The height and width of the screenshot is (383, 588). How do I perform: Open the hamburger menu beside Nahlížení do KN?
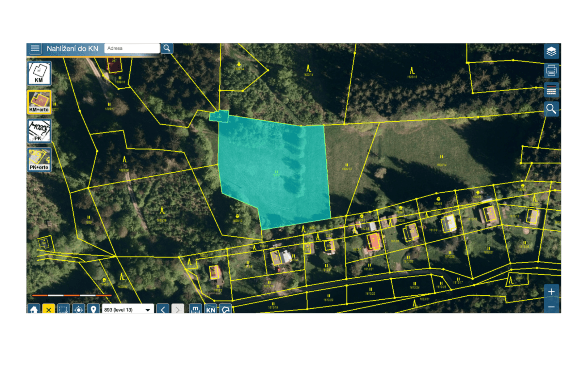tap(35, 49)
